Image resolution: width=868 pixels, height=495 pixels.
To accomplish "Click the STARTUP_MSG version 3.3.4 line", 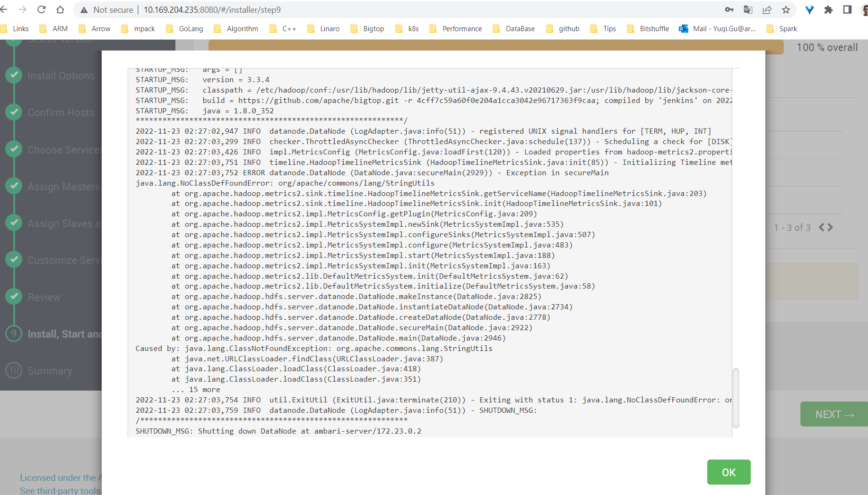I will (203, 80).
